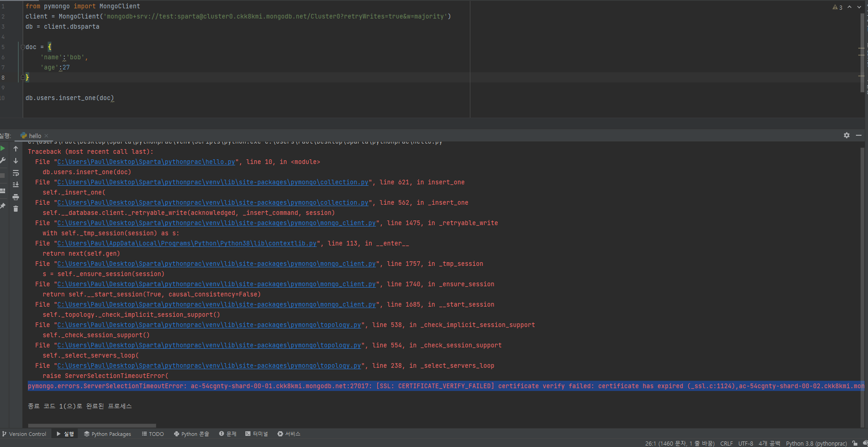This screenshot has height=447, width=868.
Task: Go to previous highlighted problem chevron
Action: pyautogui.click(x=849, y=7)
